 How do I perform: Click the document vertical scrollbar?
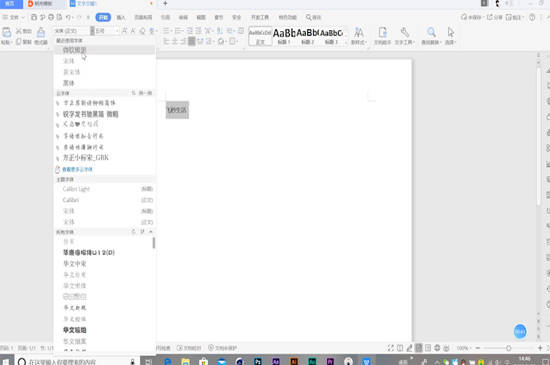(x=538, y=137)
